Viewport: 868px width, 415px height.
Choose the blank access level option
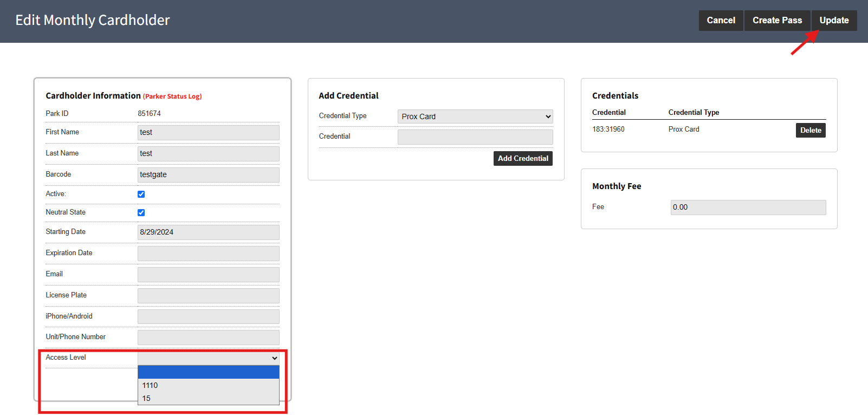[209, 372]
